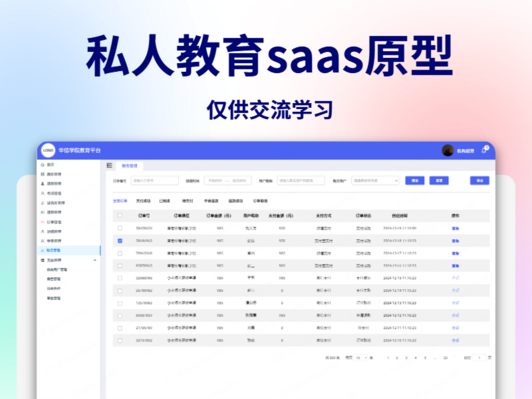This screenshot has width=532, height=399.
Task: Click the action link in last table row
Action: pyautogui.click(x=455, y=340)
